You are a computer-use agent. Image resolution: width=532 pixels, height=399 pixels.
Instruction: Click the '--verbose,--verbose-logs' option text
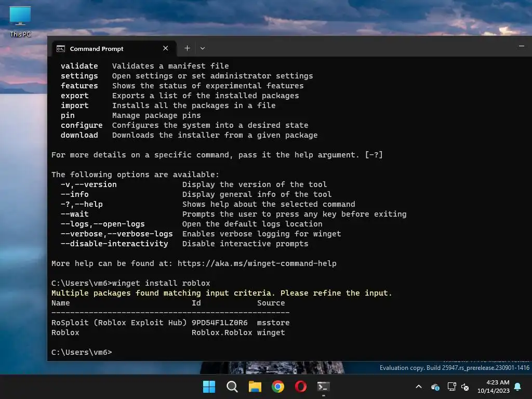117,234
